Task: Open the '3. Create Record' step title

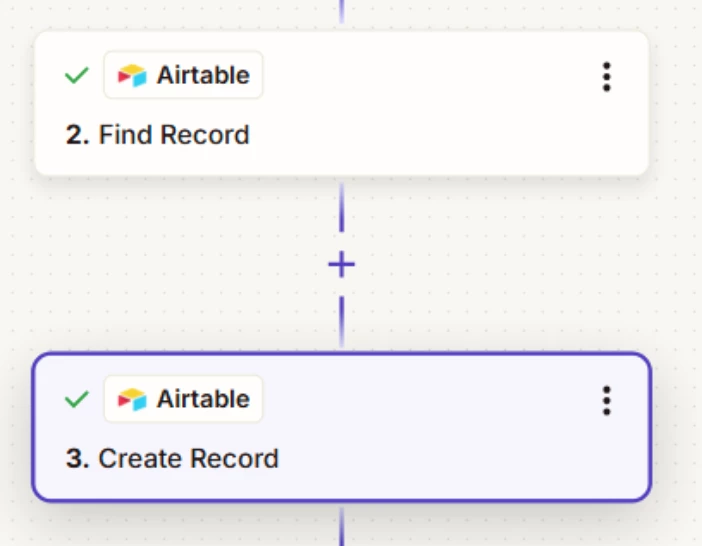Action: (172, 459)
